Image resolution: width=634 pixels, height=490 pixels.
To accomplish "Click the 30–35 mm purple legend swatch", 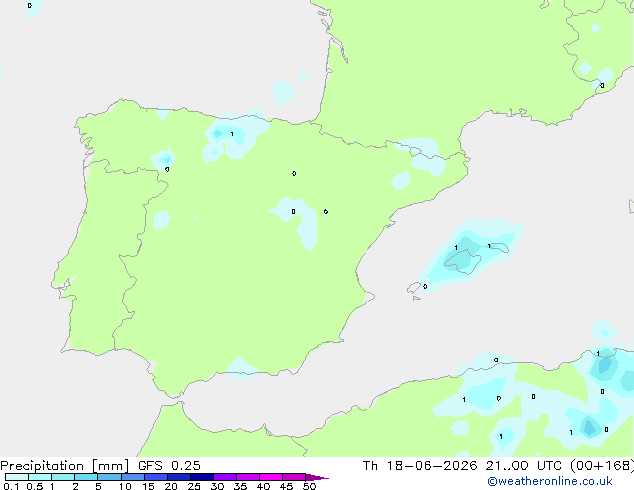I will click(x=224, y=477).
